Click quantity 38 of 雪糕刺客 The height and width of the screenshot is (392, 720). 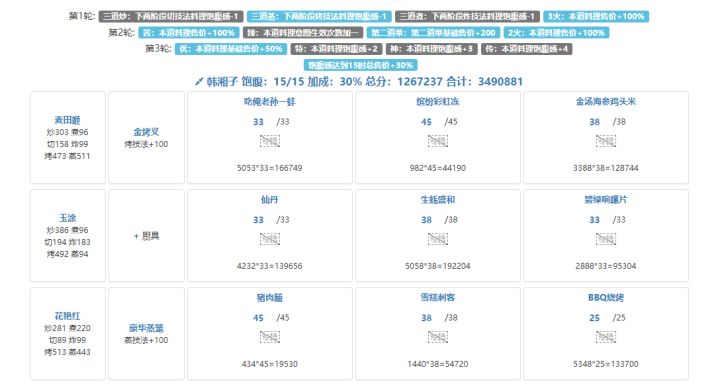(427, 318)
